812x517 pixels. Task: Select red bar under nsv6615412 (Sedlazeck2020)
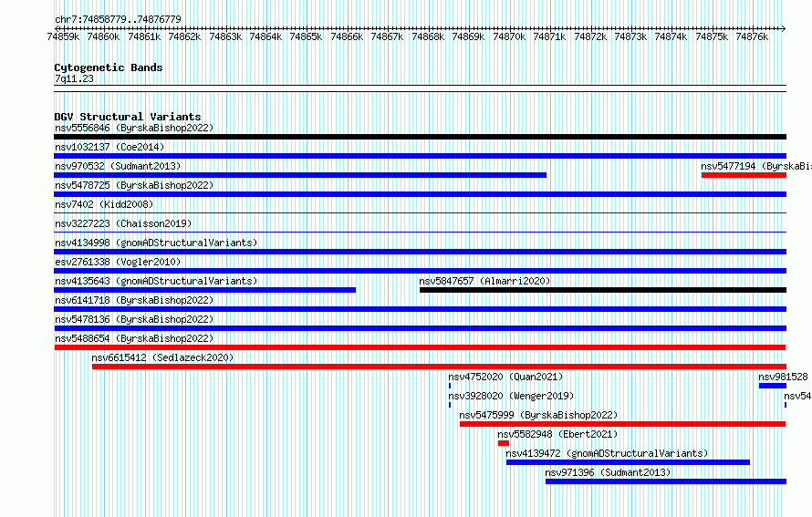pos(439,367)
